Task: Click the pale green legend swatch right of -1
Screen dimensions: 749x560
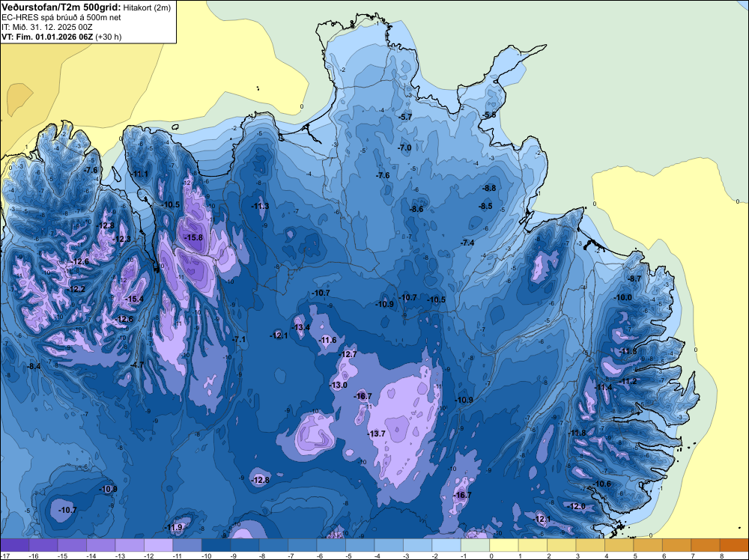Action: point(476,545)
